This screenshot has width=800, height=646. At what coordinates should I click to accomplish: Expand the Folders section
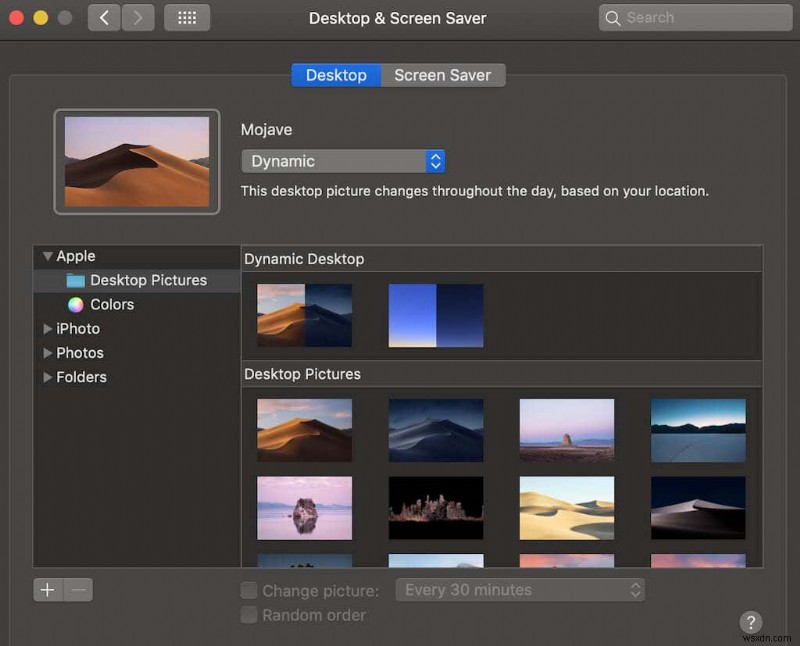pyautogui.click(x=47, y=377)
